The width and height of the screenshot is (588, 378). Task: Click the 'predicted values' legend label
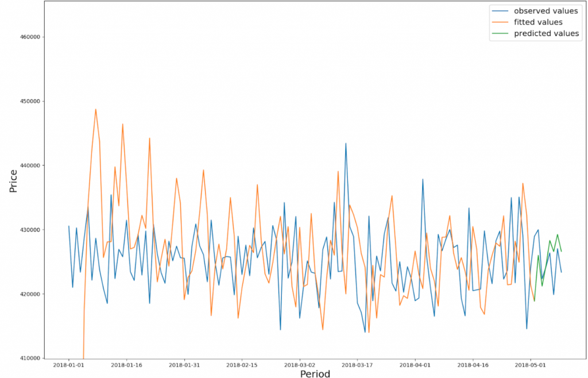547,33
